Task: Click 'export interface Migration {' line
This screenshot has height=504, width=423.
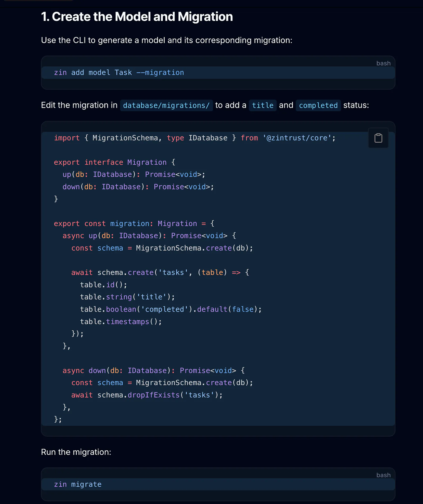Action: click(114, 162)
